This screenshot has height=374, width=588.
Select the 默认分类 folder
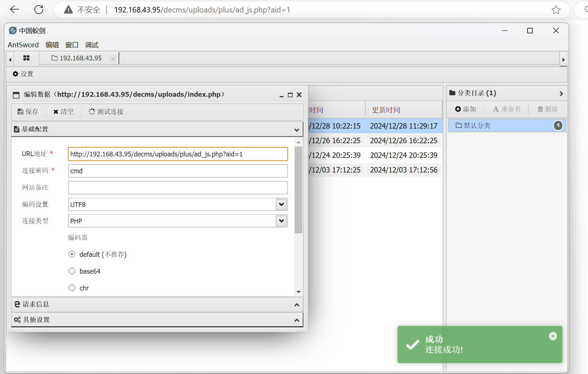pyautogui.click(x=507, y=126)
